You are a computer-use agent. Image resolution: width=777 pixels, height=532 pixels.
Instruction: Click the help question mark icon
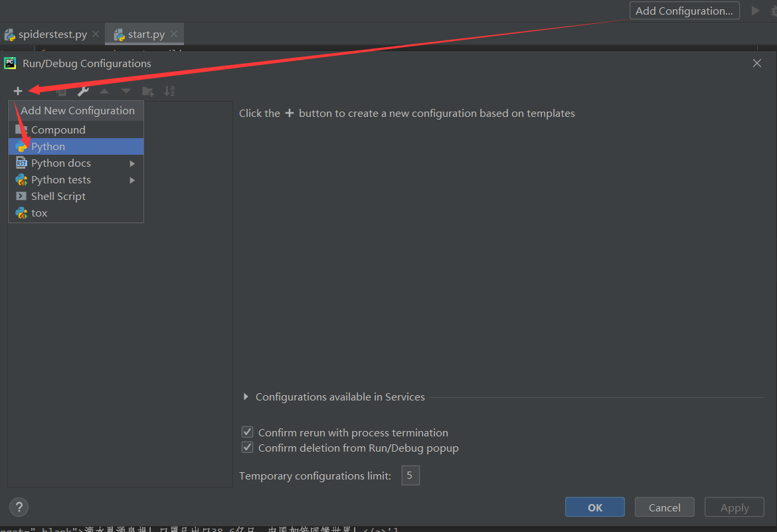click(x=19, y=507)
